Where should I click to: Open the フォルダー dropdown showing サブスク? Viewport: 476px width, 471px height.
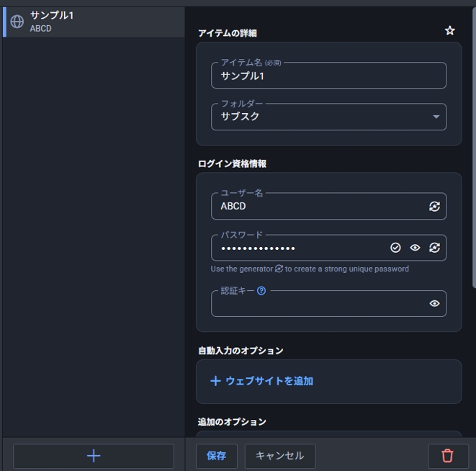pyautogui.click(x=328, y=117)
